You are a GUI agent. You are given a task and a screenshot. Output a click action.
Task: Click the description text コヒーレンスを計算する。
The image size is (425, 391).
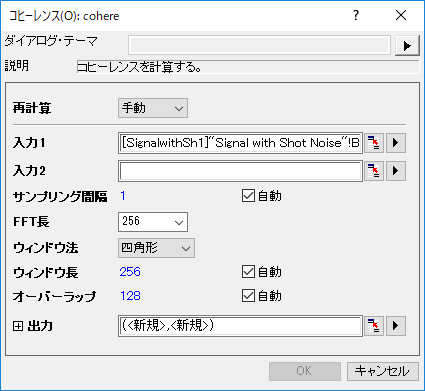pyautogui.click(x=139, y=67)
